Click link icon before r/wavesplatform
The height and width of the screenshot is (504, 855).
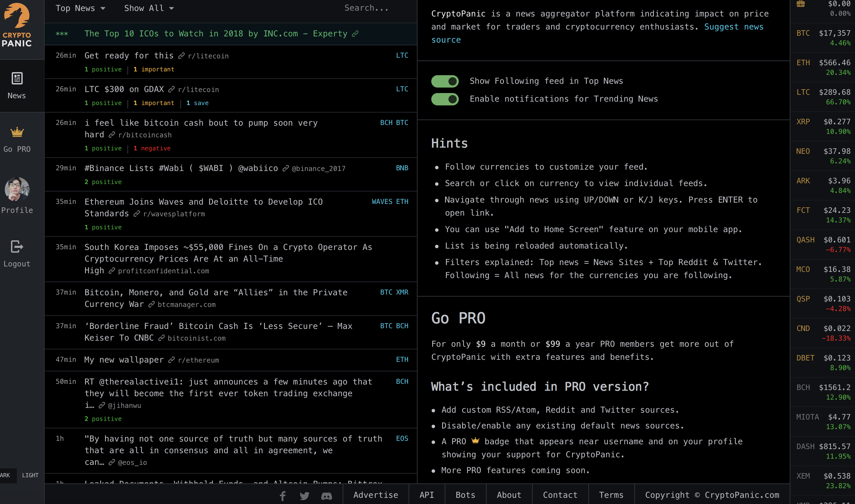[x=137, y=214]
